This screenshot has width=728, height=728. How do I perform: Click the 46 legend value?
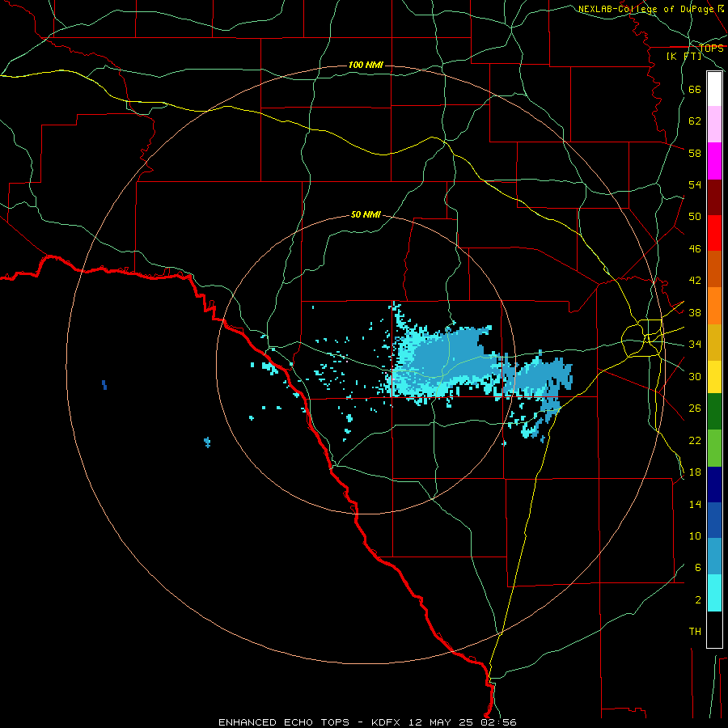[x=695, y=249]
